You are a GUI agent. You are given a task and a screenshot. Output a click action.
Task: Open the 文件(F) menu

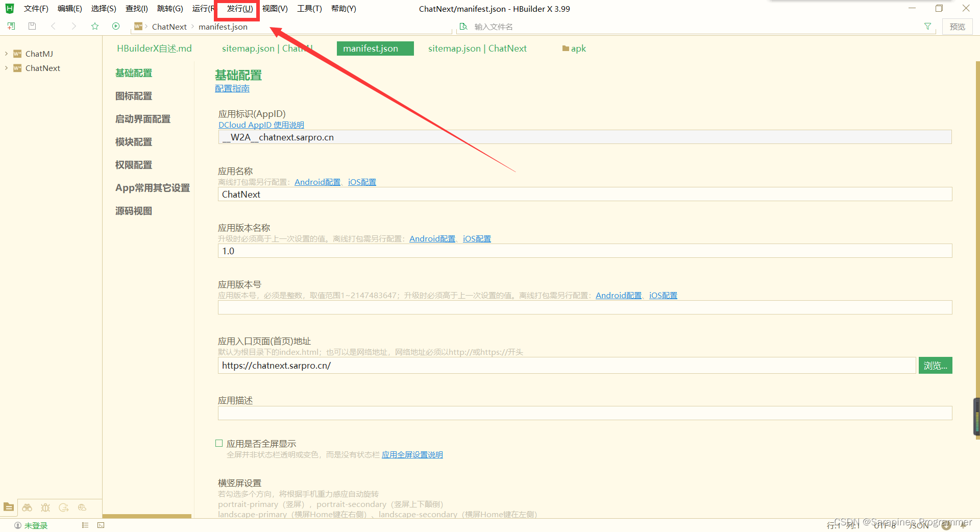tap(36, 9)
